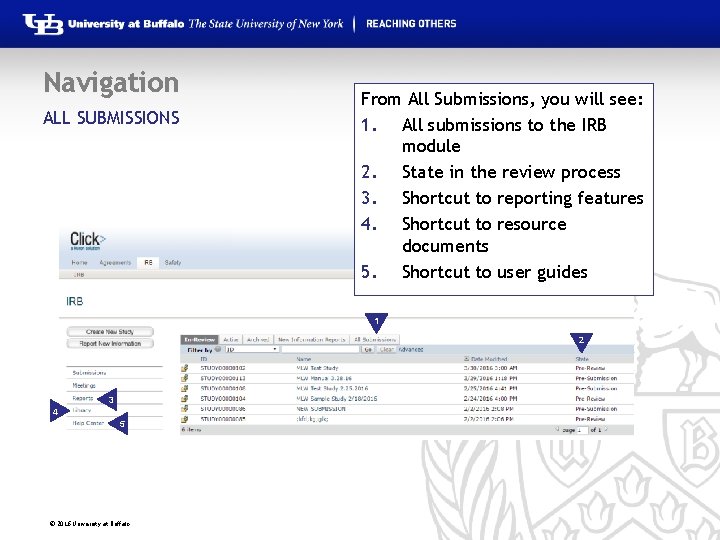720x540 pixels.
Task: Click the IRB breadcrumb under the navigation
Action: coord(79,275)
